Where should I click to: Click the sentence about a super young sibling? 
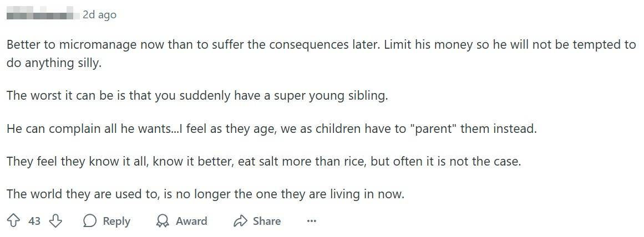[197, 95]
